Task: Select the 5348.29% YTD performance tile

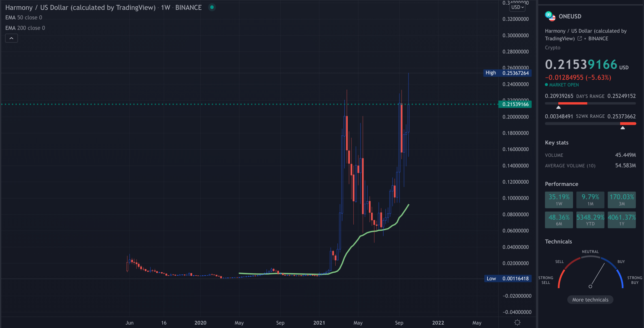Action: (x=590, y=220)
